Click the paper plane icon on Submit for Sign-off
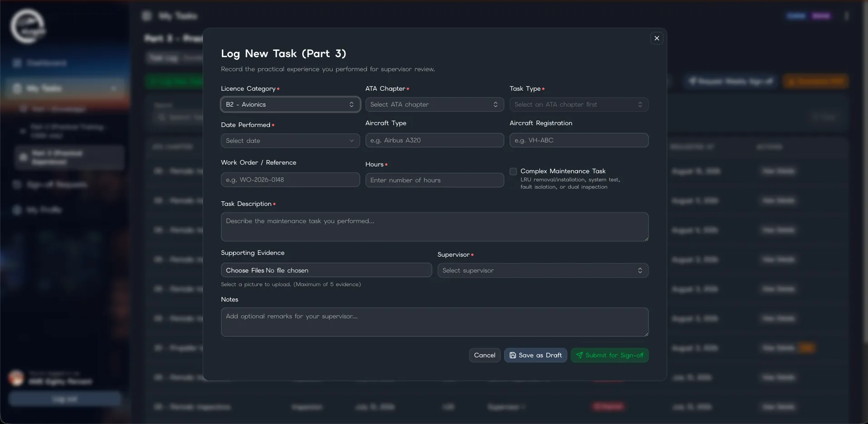Screen dimensions: 868x424 [579, 355]
